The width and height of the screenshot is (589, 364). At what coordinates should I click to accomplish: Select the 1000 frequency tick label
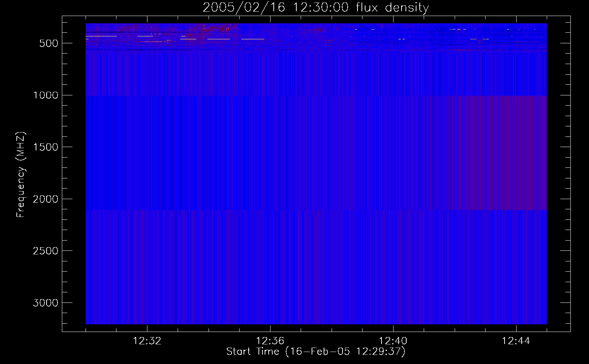(x=46, y=95)
